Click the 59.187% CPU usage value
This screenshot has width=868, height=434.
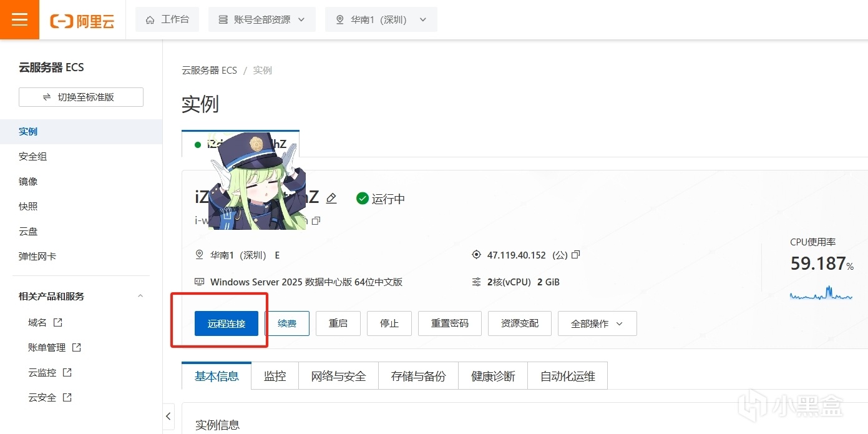[822, 264]
